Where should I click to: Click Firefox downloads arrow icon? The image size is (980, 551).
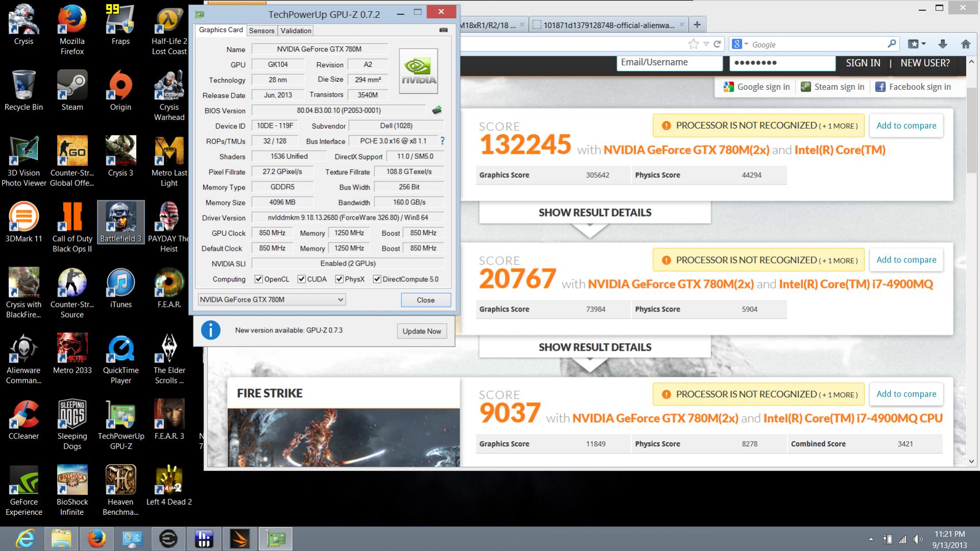pos(942,44)
